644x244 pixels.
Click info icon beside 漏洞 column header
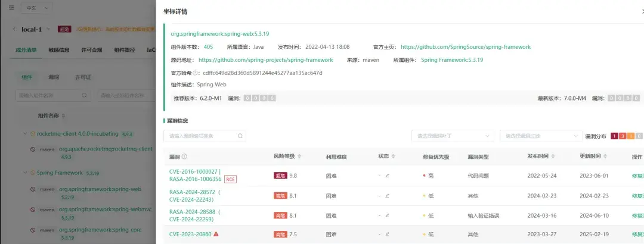coord(184,157)
